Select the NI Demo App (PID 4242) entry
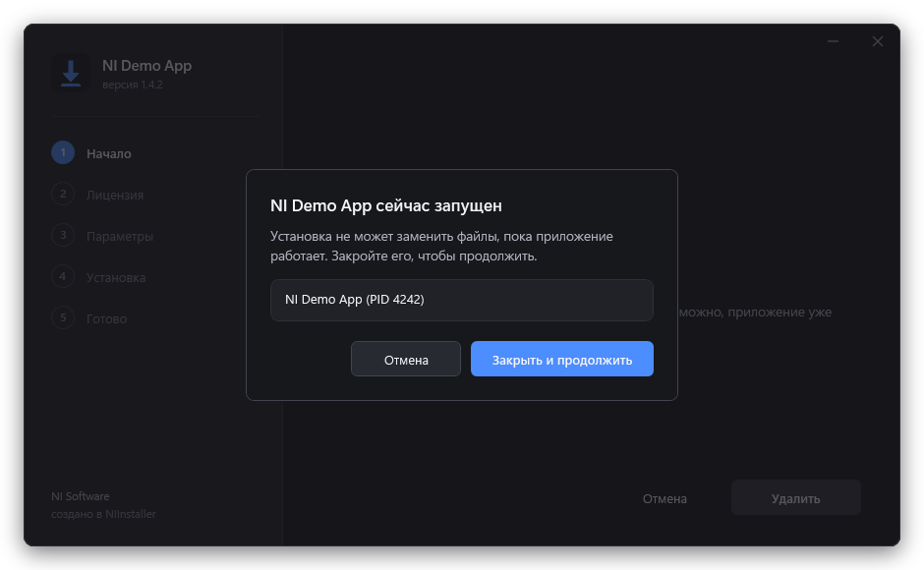The width and height of the screenshot is (924, 570). pos(461,300)
